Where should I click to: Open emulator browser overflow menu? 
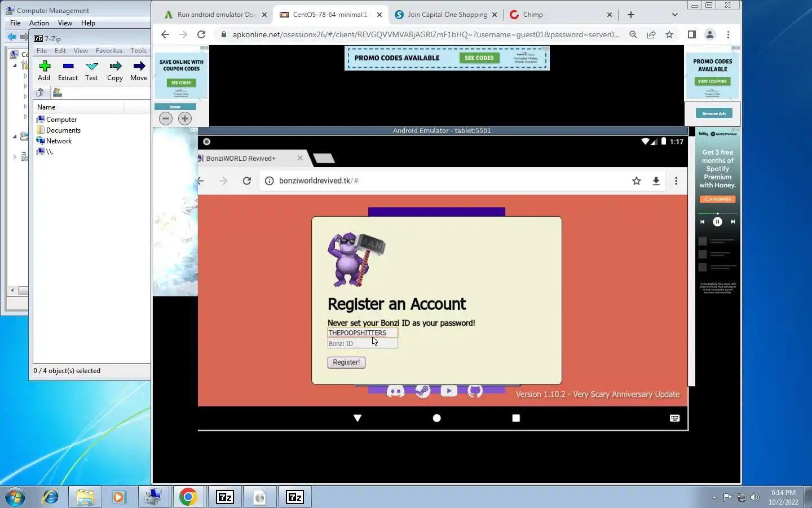point(676,181)
